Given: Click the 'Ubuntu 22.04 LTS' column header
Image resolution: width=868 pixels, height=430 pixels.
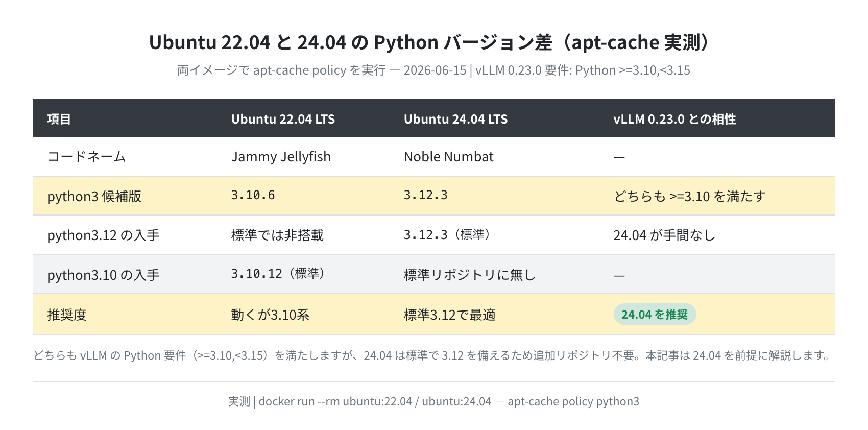Looking at the screenshot, I should pyautogui.click(x=283, y=119).
